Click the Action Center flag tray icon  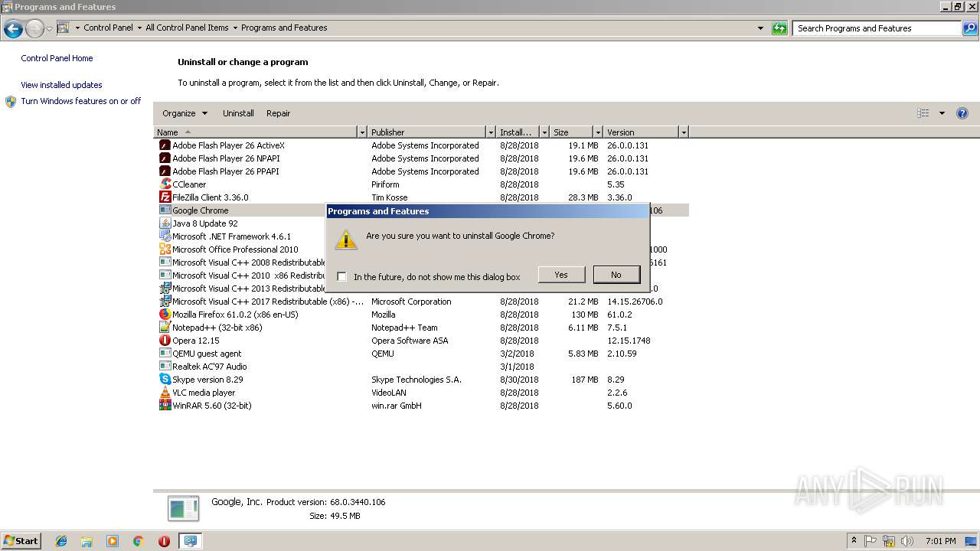tap(871, 541)
